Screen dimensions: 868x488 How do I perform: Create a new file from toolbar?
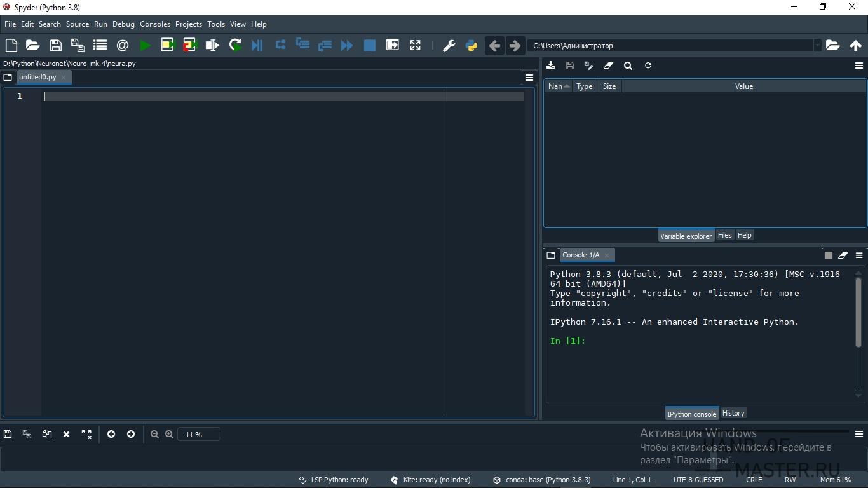pos(11,45)
